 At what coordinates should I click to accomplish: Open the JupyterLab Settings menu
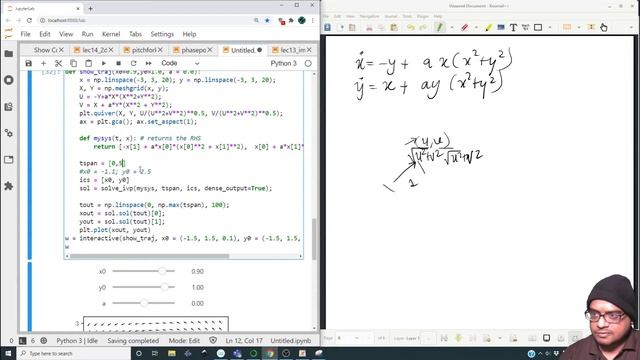click(x=162, y=34)
